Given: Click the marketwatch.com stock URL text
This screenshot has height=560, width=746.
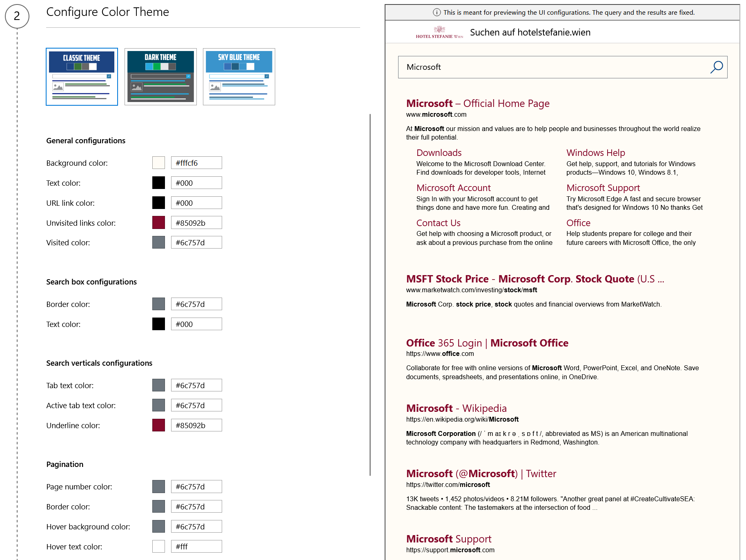Looking at the screenshot, I should (x=472, y=290).
